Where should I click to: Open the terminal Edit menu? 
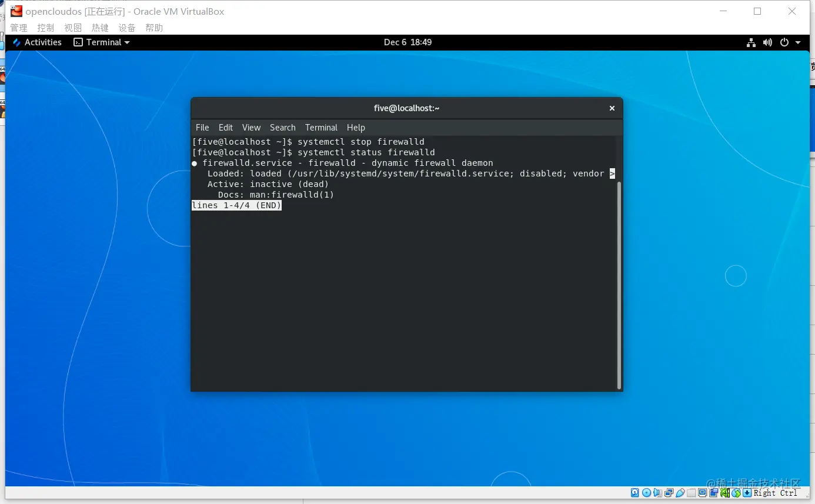(226, 128)
